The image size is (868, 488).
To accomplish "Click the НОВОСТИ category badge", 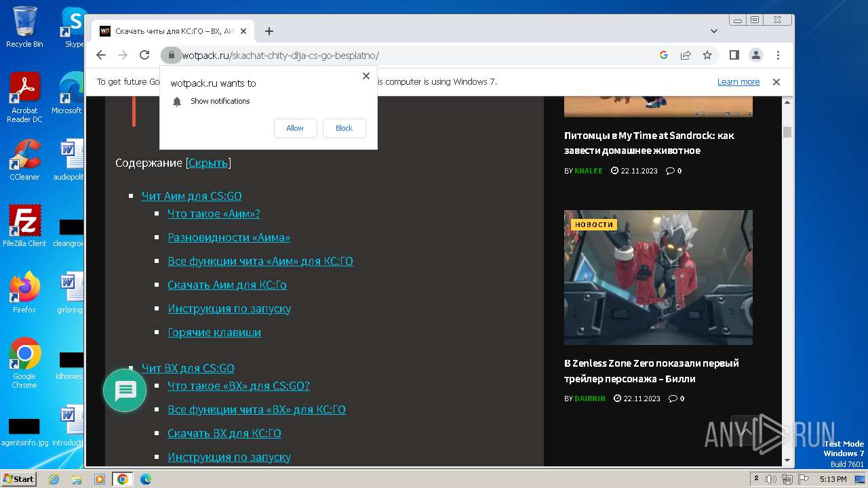I will (x=594, y=224).
